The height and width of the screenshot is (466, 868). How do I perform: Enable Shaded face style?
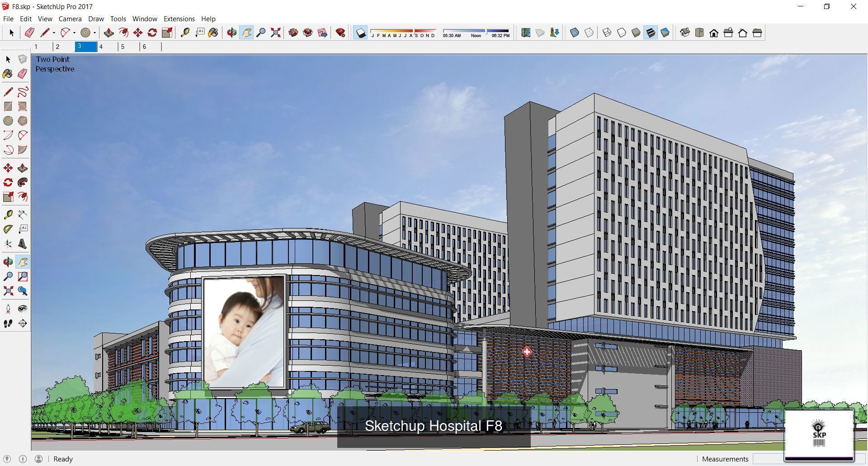636,33
